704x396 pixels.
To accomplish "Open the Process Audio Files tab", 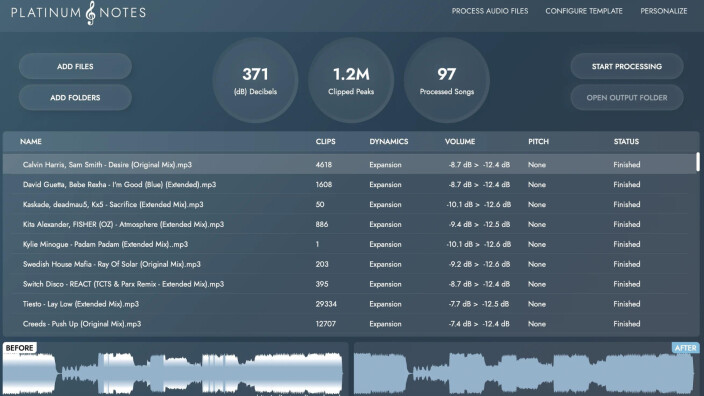I will pos(490,11).
